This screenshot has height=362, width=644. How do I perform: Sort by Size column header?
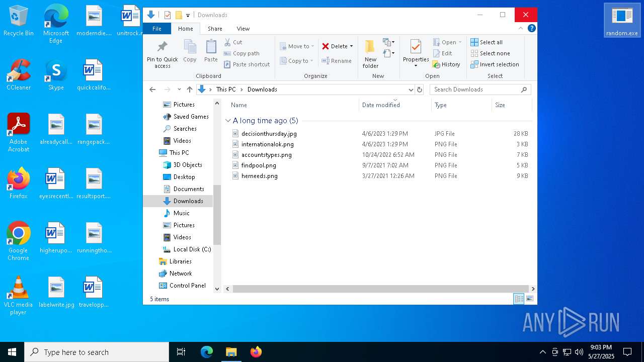pos(500,105)
